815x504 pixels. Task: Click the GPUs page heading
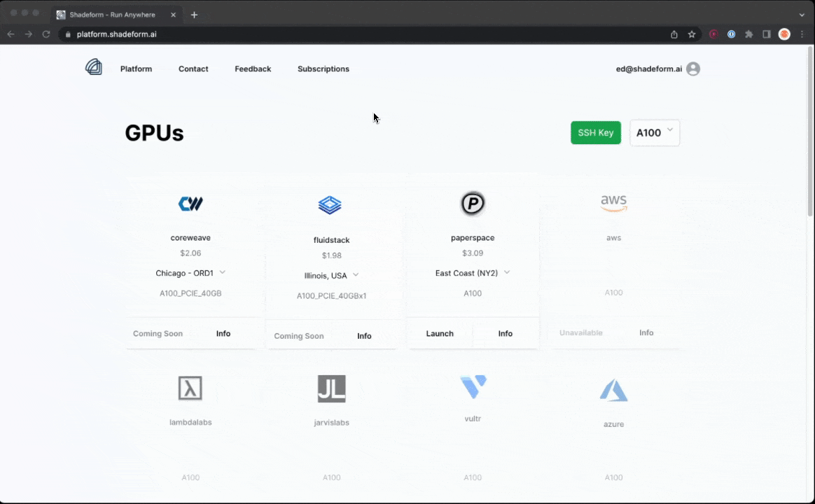(154, 133)
